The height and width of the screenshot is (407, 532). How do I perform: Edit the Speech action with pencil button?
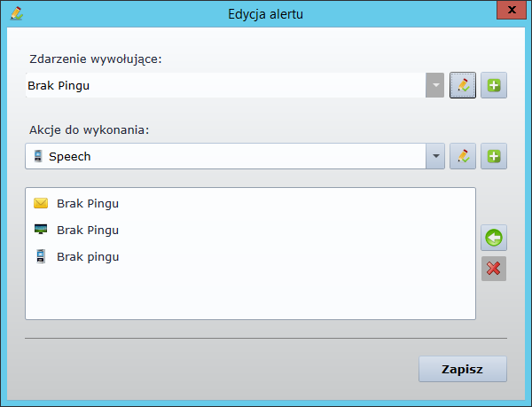(x=462, y=156)
